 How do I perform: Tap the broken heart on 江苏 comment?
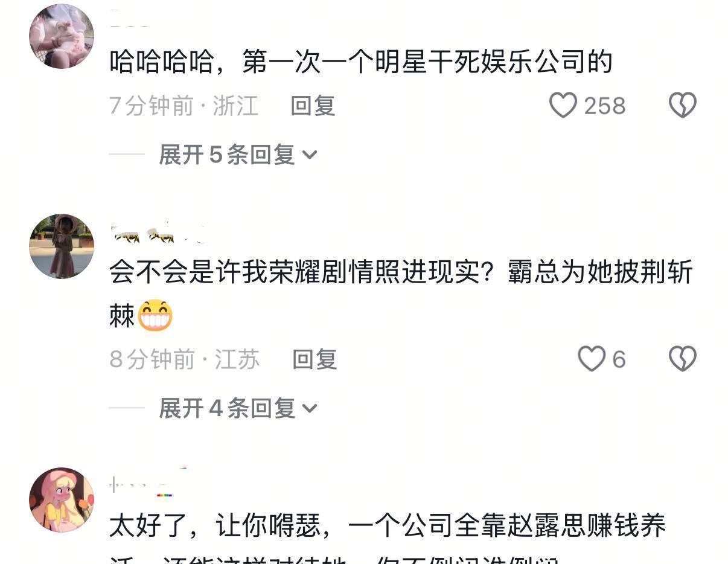pos(682,359)
